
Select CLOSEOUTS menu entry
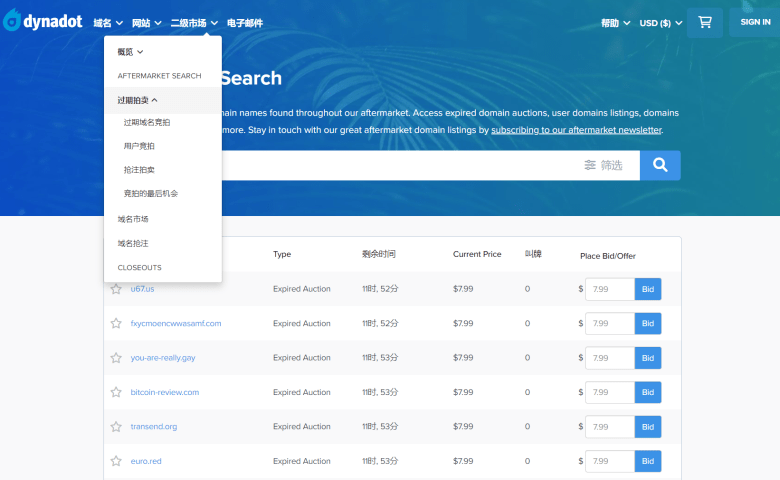tap(139, 268)
